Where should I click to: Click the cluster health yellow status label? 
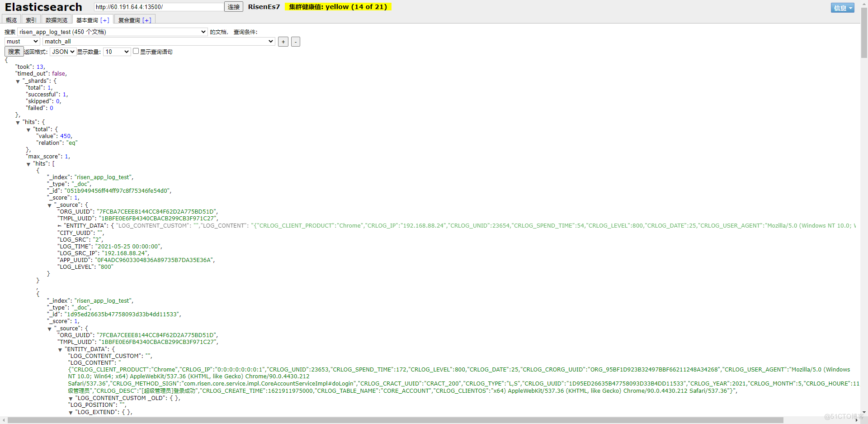(338, 7)
